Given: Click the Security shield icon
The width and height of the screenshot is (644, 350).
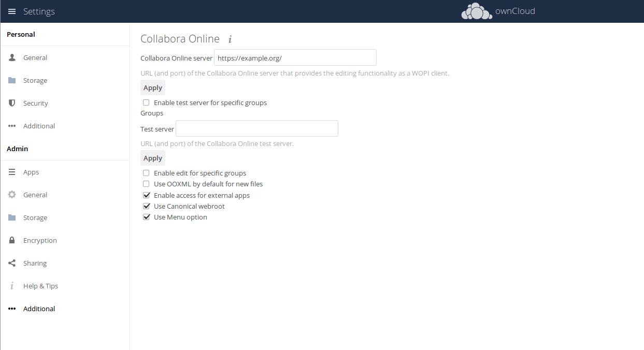Looking at the screenshot, I should click(12, 103).
